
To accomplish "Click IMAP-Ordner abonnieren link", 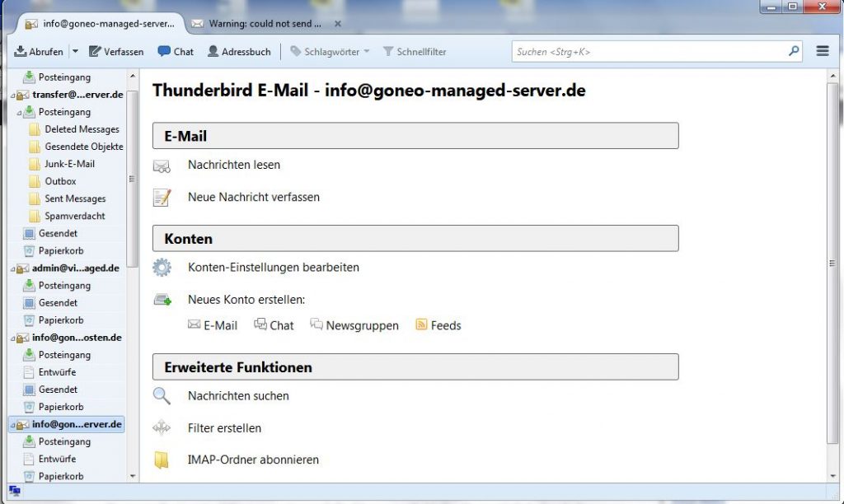I will pos(253,460).
